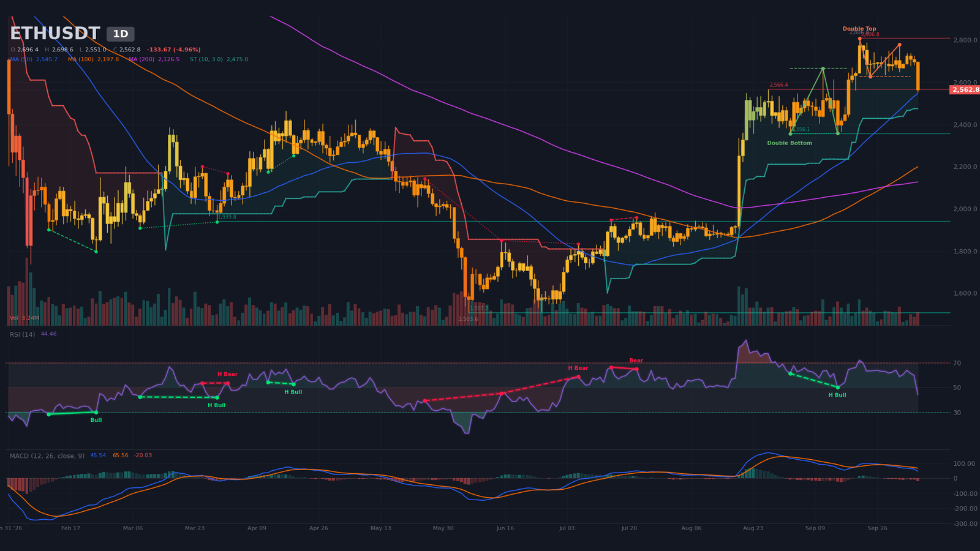Click the Supertrend value 2,475.0

[237, 59]
